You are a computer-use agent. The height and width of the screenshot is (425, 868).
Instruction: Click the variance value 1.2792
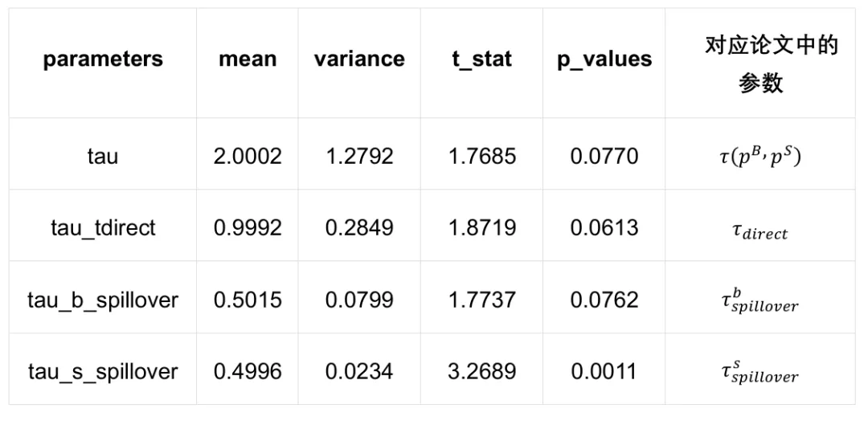click(359, 157)
